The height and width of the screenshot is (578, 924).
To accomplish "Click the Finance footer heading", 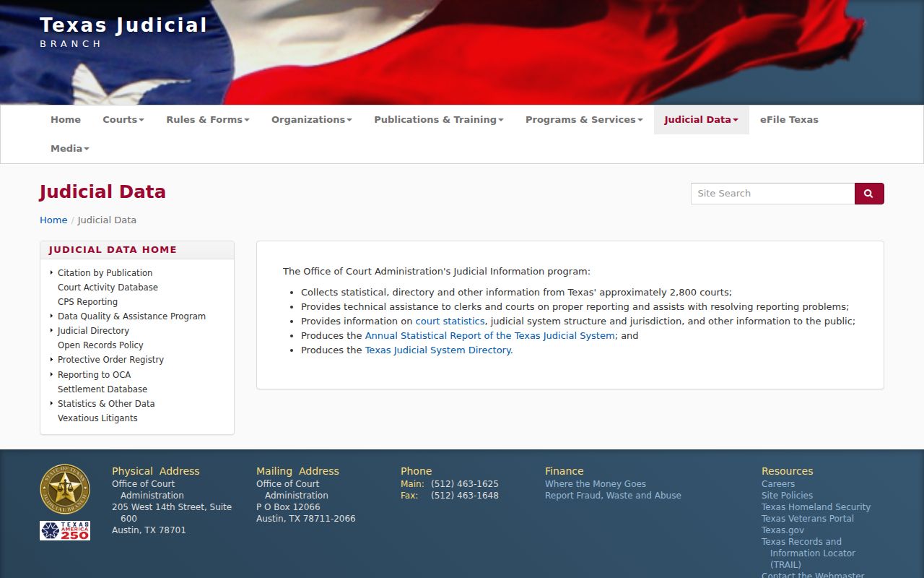I will pyautogui.click(x=565, y=471).
